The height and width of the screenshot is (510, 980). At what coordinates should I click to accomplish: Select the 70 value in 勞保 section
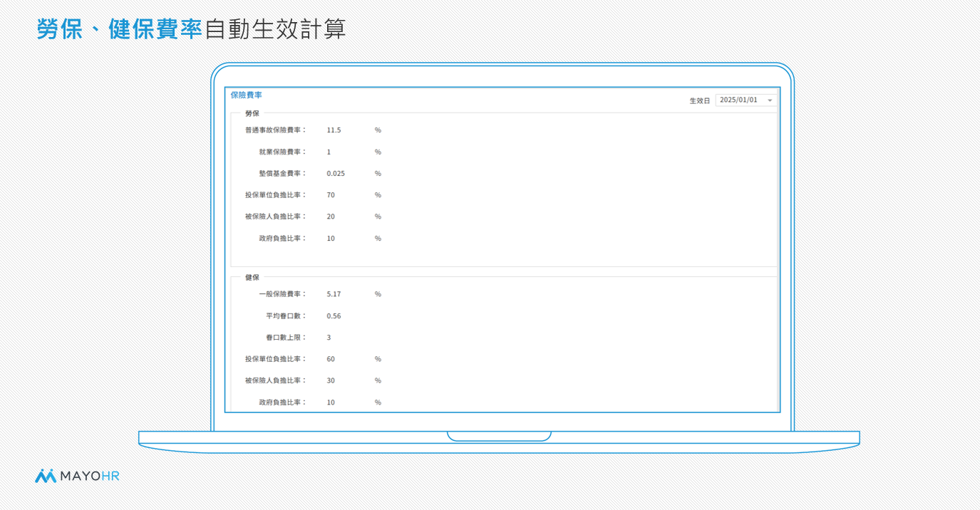[x=331, y=195]
